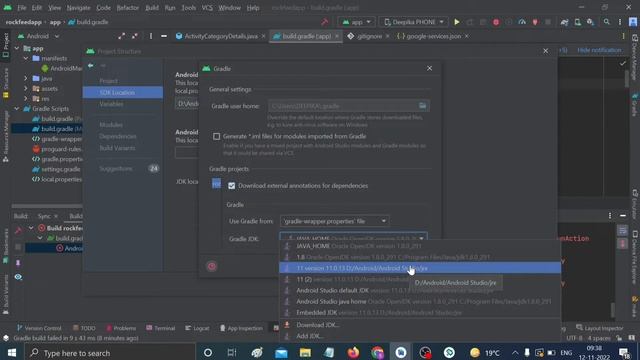Open the Version Control tool window
The height and width of the screenshot is (360, 640).
(39, 328)
